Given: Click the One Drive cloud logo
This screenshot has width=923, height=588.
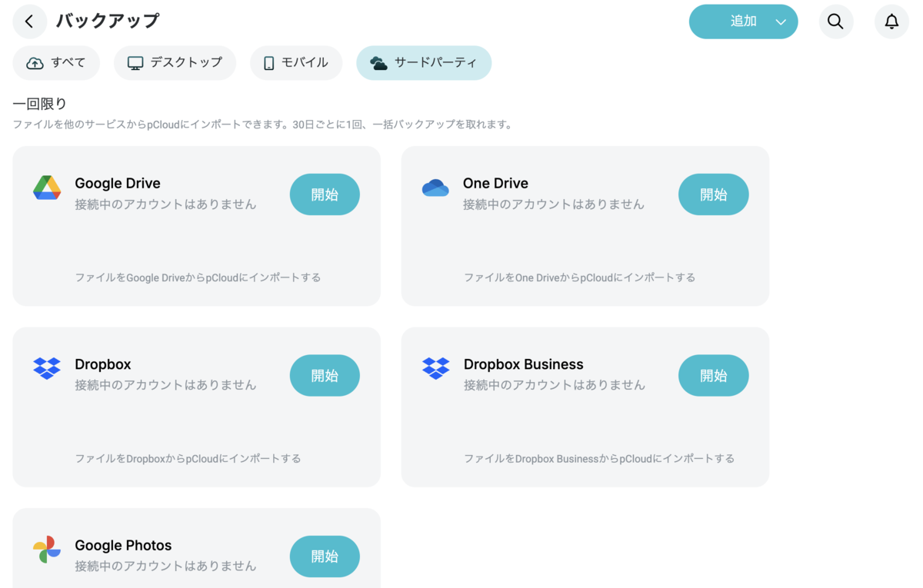Looking at the screenshot, I should [x=435, y=187].
